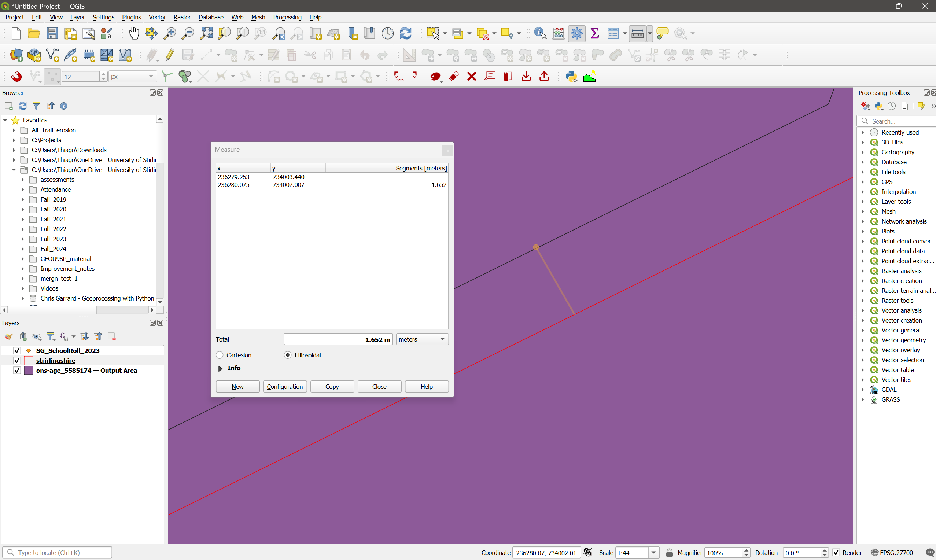Click the Close button in Measure

379,386
